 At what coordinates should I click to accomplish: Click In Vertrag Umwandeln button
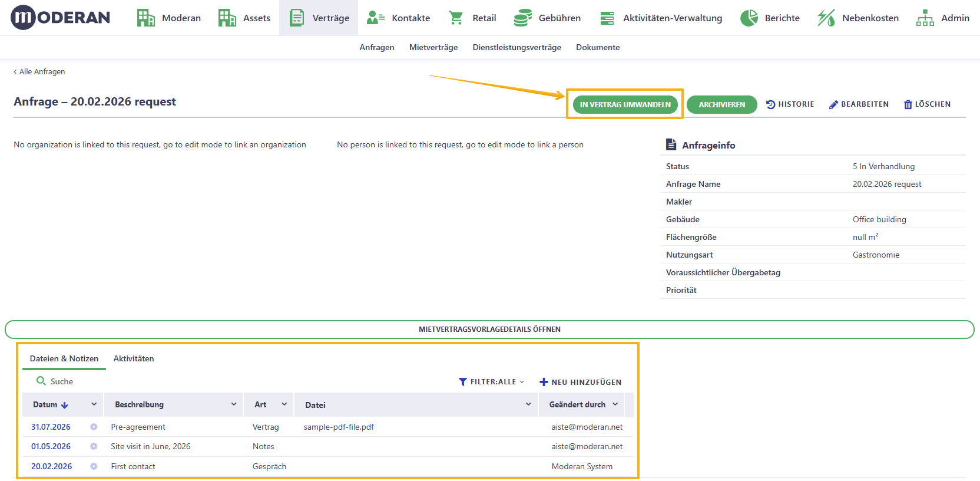point(625,104)
